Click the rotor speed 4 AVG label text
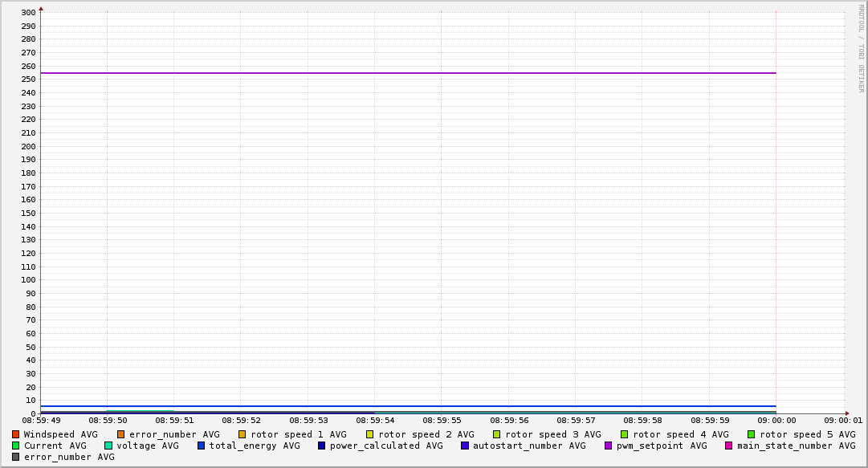This screenshot has width=868, height=468. point(680,434)
